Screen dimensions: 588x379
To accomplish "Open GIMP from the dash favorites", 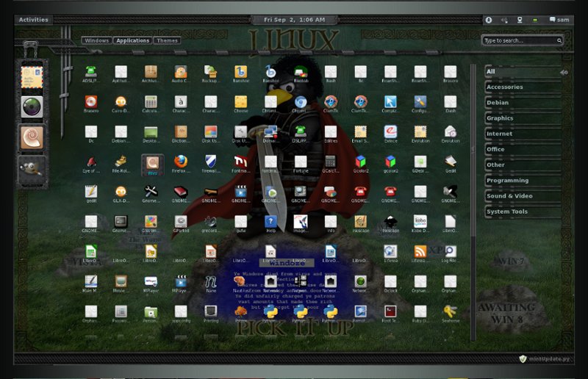I will pyautogui.click(x=32, y=170).
